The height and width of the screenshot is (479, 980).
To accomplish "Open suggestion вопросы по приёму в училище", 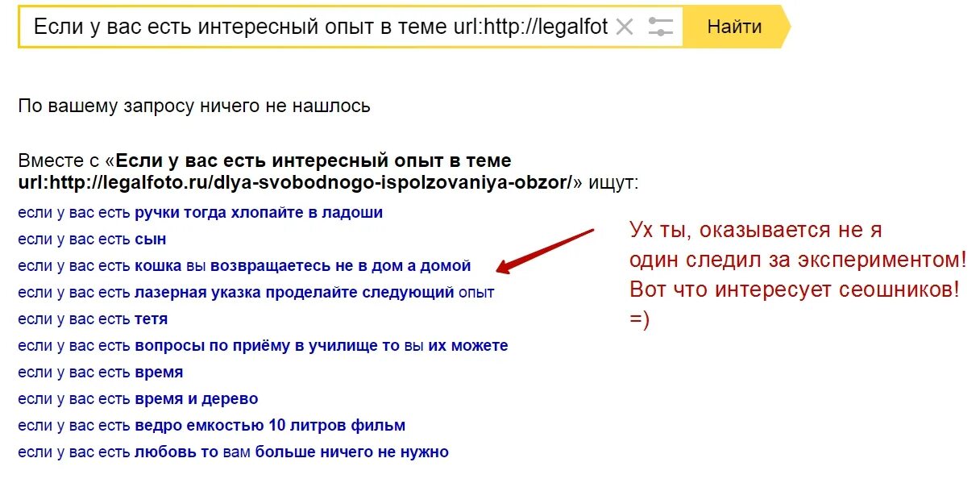I will point(264,346).
